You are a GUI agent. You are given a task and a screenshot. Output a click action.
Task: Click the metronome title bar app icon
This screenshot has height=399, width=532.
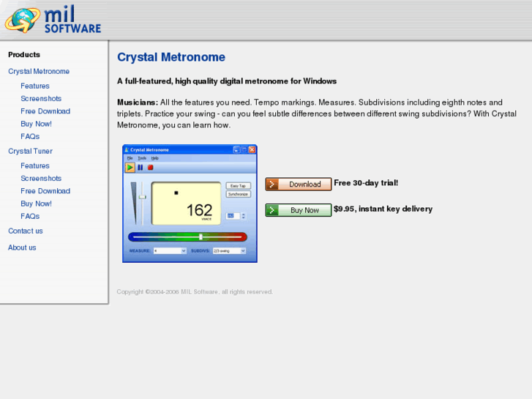(x=127, y=150)
